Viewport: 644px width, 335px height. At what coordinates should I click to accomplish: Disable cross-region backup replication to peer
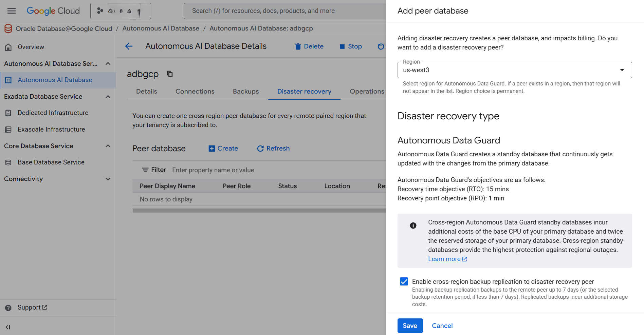[x=404, y=281]
